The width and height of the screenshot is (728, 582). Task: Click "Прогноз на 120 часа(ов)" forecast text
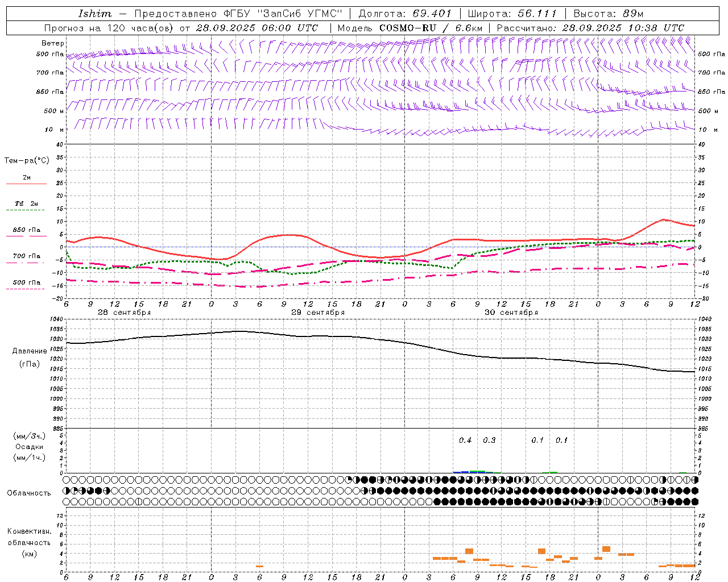click(x=109, y=28)
